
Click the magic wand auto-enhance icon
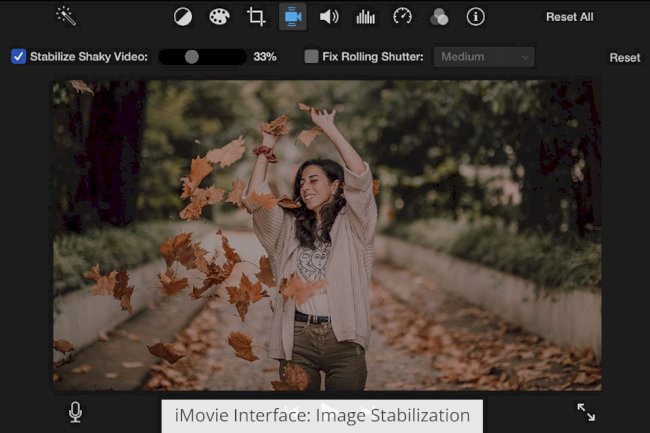click(x=66, y=16)
